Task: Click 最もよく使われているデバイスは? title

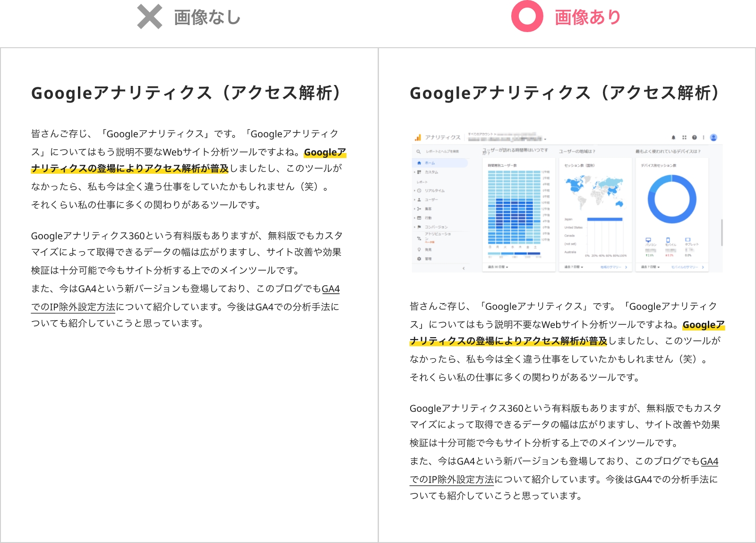Action: [x=668, y=152]
